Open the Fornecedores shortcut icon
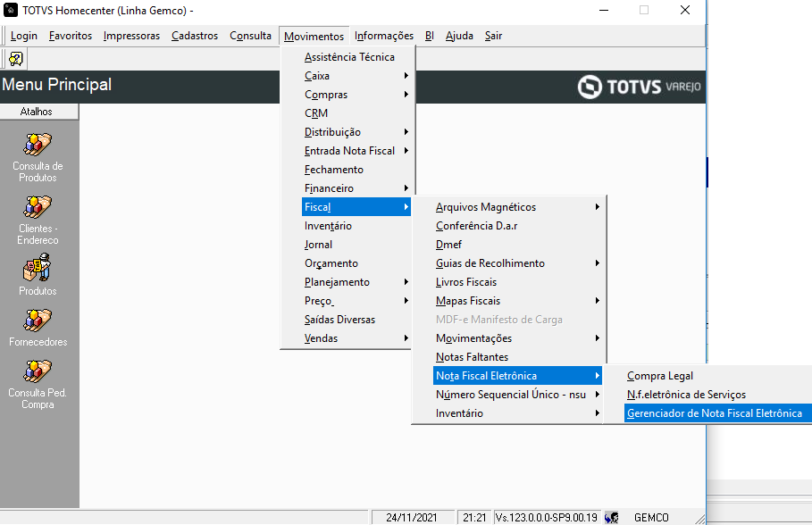 pyautogui.click(x=38, y=321)
